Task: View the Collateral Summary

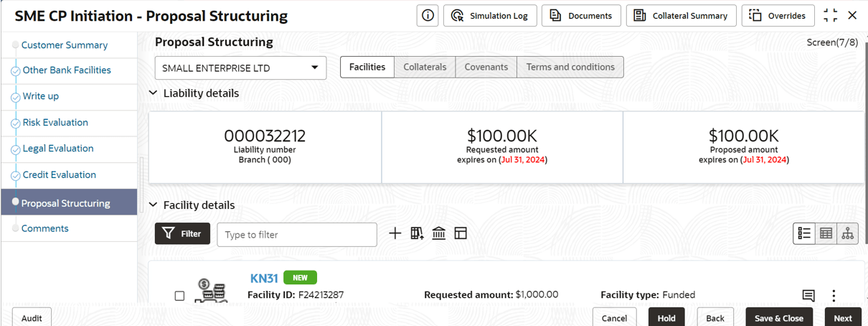Action: click(681, 15)
